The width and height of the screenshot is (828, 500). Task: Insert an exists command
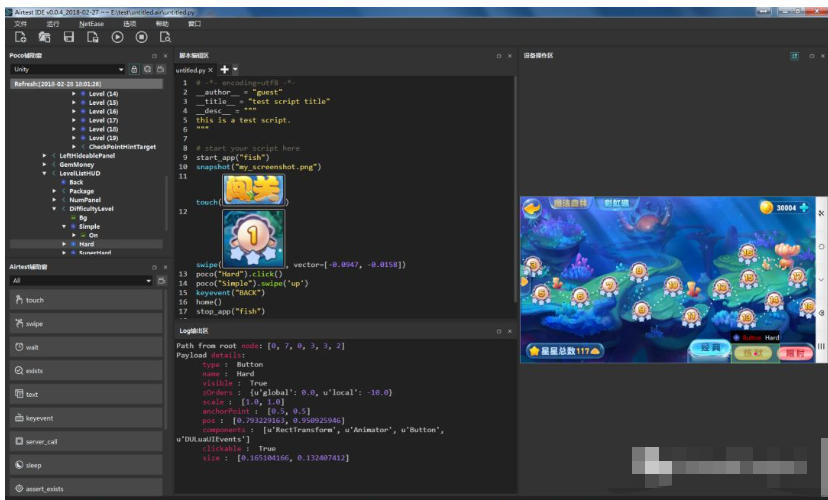[x=86, y=371]
